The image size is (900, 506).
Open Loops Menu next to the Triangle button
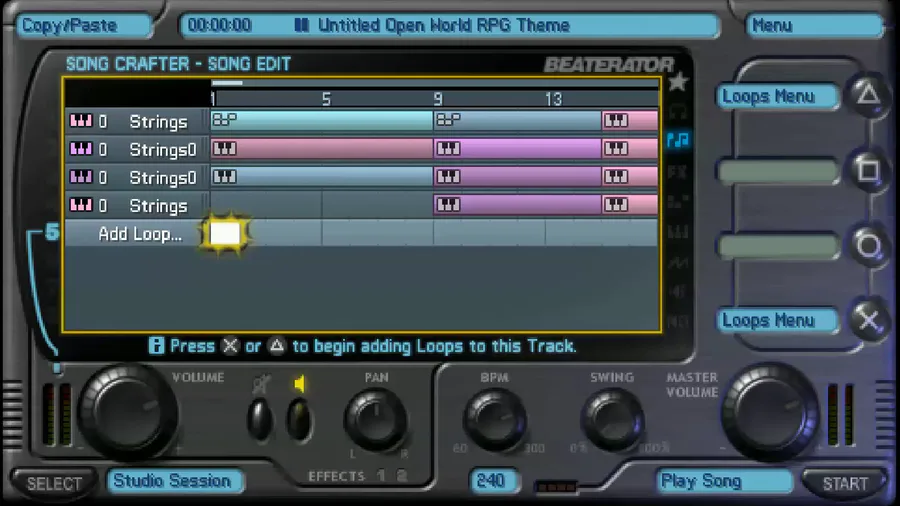(x=778, y=96)
